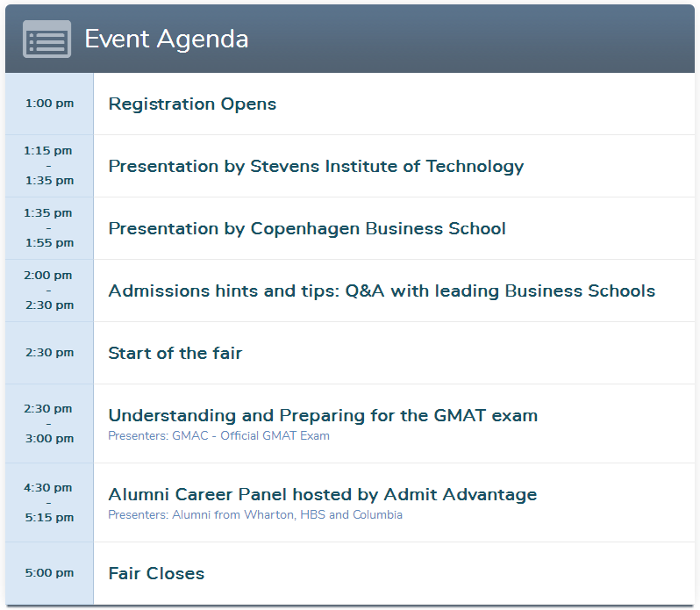Click the 2:30 pm - 3:00 pm time slot

49,423
